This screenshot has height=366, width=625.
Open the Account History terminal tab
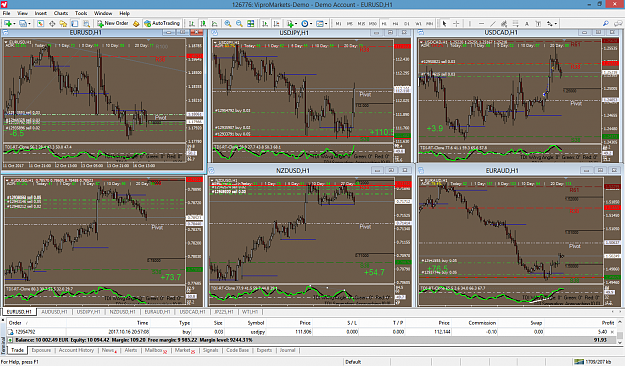pos(76,350)
